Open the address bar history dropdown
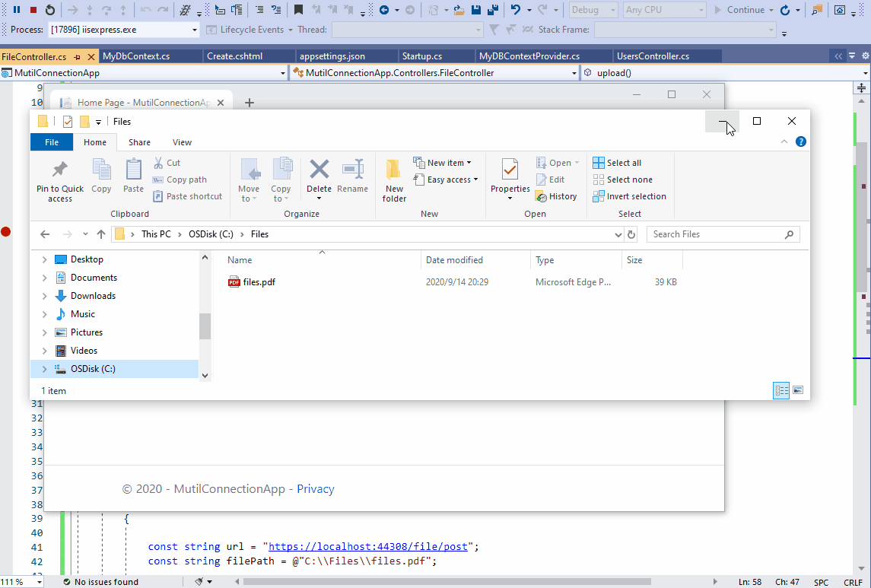The width and height of the screenshot is (871, 588). [x=618, y=234]
